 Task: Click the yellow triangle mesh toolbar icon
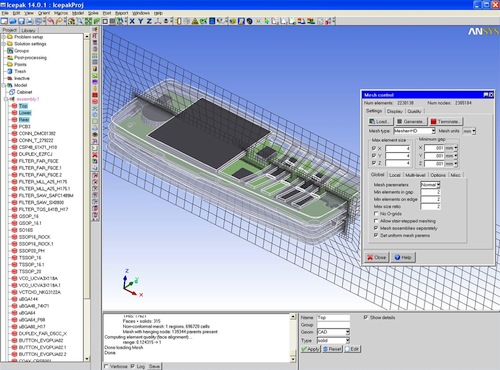click(195, 21)
